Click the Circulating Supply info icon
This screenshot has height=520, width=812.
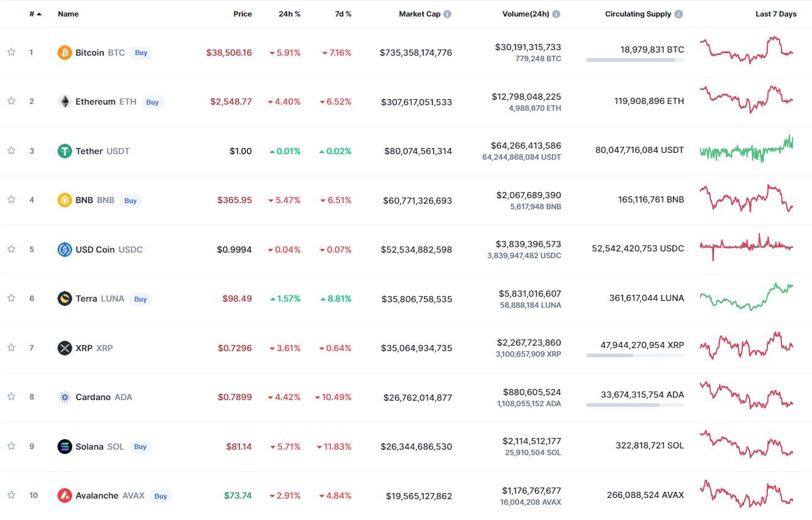pos(679,14)
